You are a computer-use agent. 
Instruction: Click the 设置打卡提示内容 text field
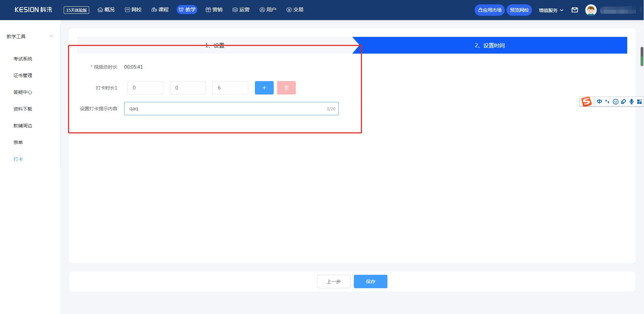[231, 109]
